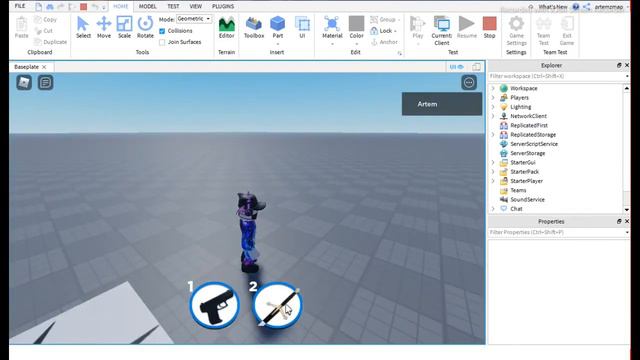Open the Terrain Editor
The image size is (640, 360).
point(227,27)
